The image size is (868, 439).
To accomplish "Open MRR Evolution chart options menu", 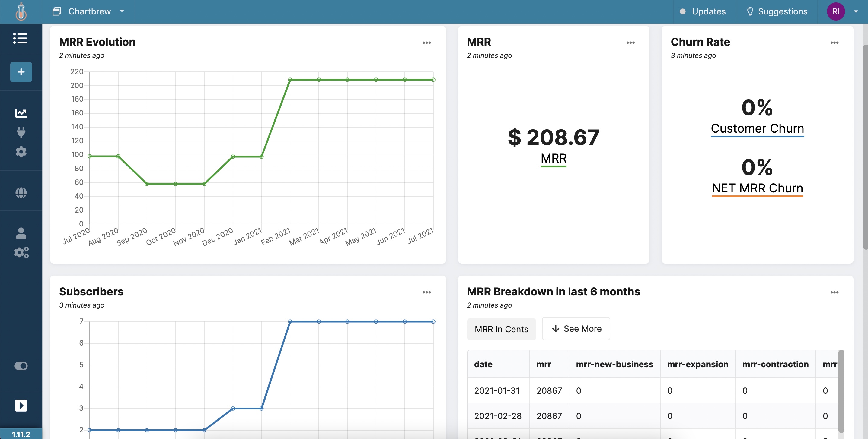I will pos(426,43).
